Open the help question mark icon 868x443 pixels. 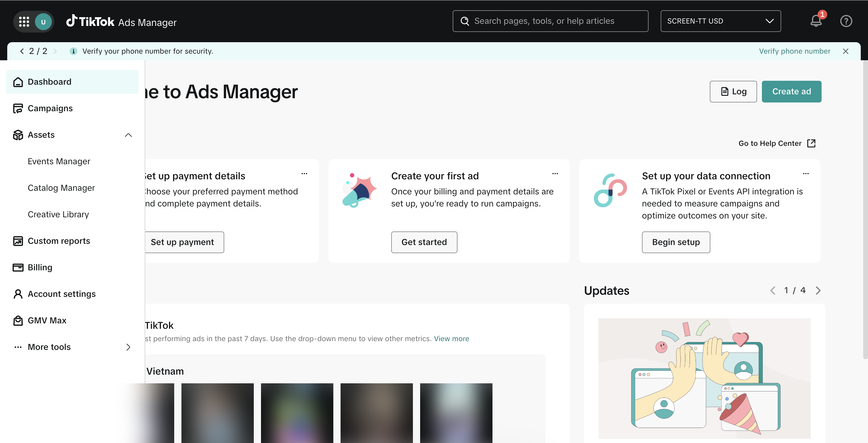click(x=846, y=21)
